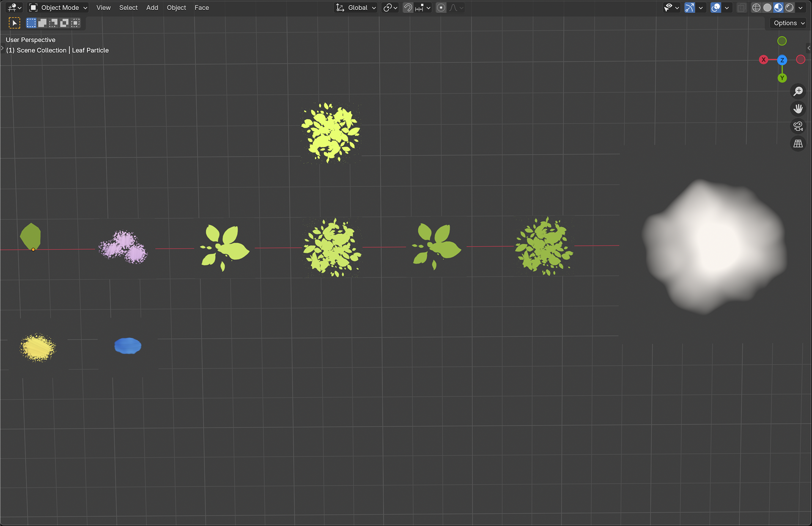The image size is (812, 526).
Task: Toggle camera view icon
Action: click(x=798, y=127)
